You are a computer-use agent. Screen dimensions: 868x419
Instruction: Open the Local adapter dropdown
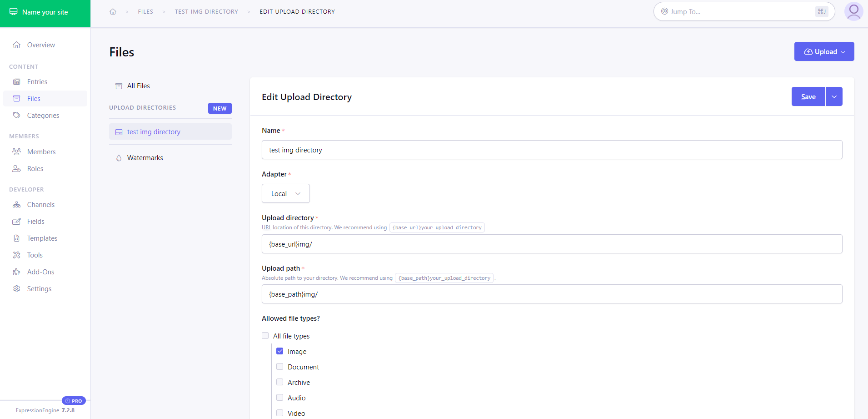285,193
